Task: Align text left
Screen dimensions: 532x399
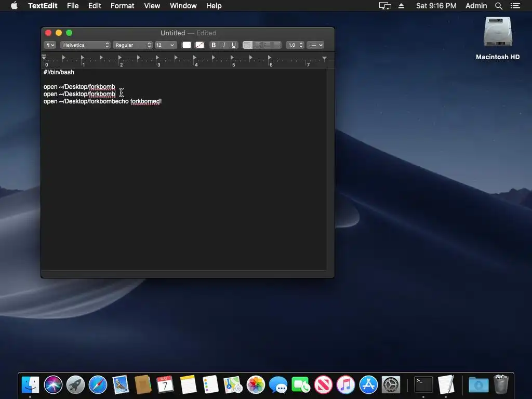Action: pos(247,45)
